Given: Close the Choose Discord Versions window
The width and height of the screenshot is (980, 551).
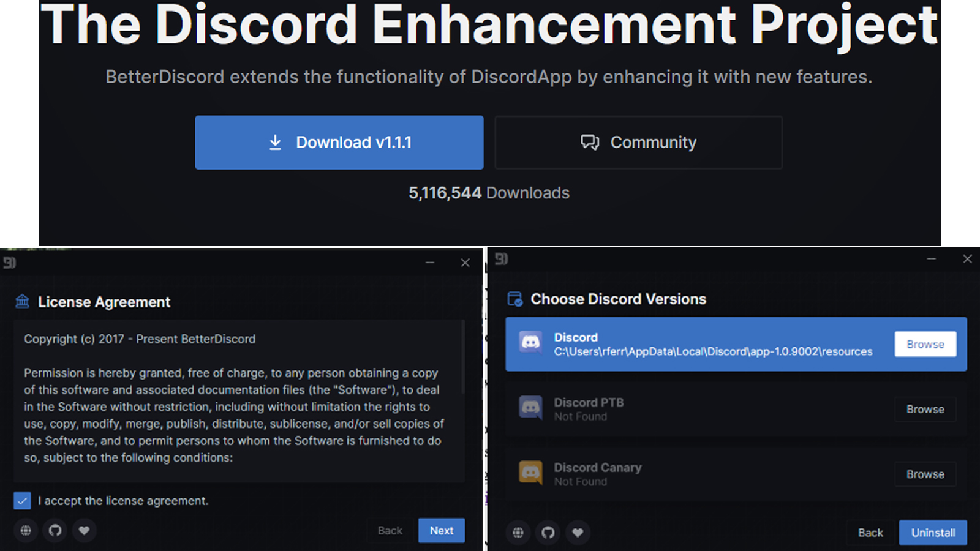Looking at the screenshot, I should pos(967,259).
